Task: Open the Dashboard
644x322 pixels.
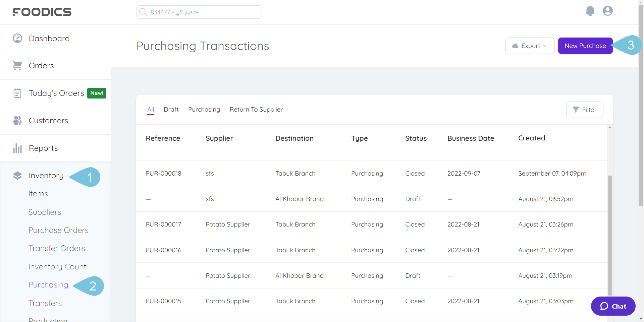Action: click(x=49, y=38)
